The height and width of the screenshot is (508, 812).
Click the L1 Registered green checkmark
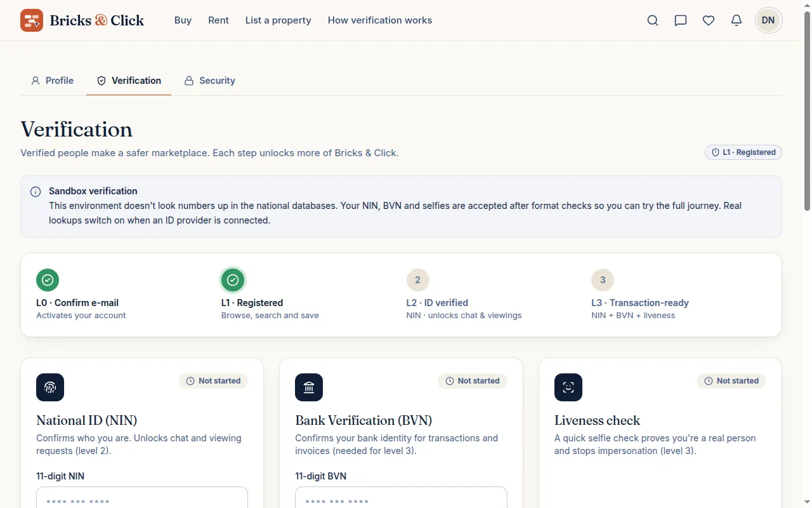point(233,280)
